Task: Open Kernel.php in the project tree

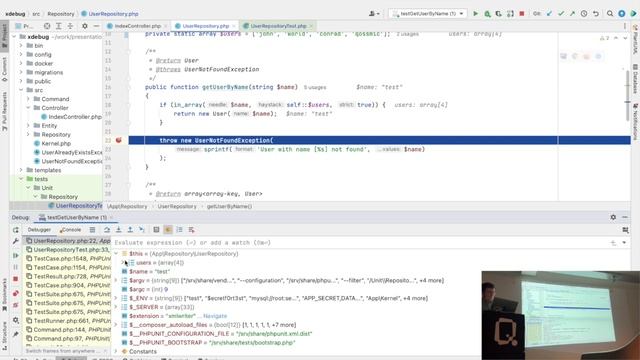Action: coord(56,143)
